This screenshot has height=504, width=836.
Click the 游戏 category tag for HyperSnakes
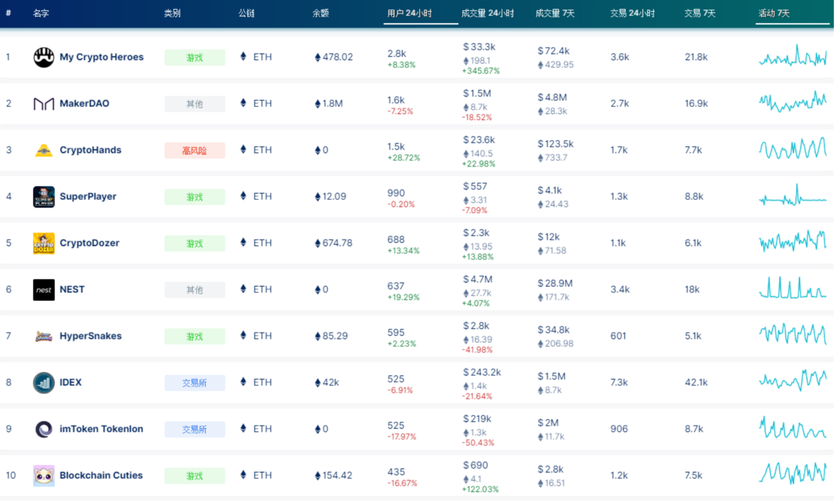point(194,336)
